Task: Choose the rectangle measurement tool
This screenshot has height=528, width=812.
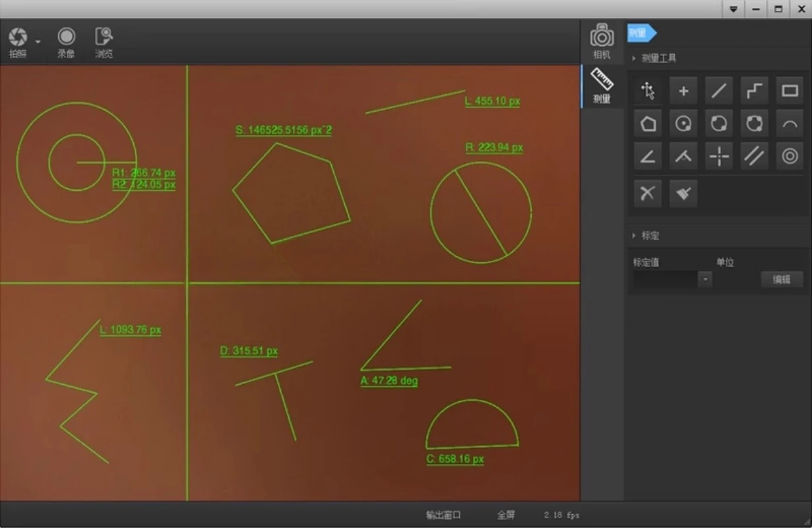Action: tap(790, 91)
